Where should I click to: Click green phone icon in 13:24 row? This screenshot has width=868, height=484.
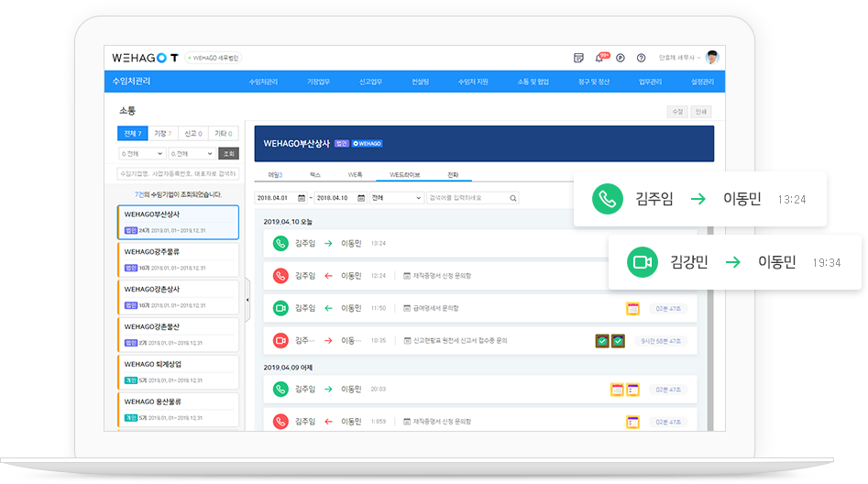tap(280, 243)
